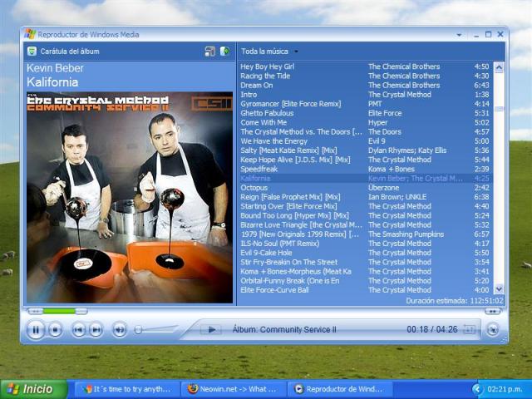Select 'Come With Me' by Hyper

pos(366,122)
